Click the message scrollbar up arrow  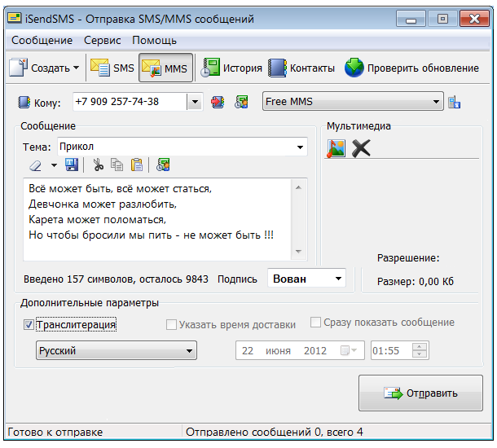pos(298,187)
